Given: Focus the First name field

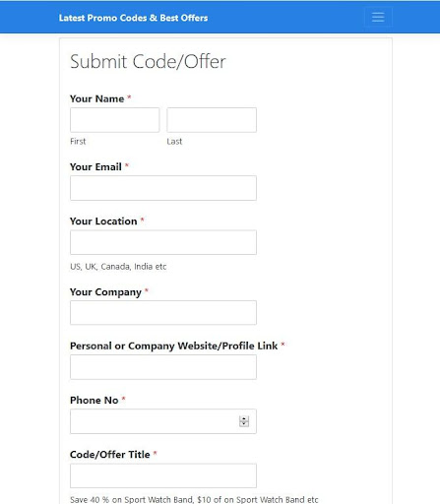Looking at the screenshot, I should click(x=114, y=120).
